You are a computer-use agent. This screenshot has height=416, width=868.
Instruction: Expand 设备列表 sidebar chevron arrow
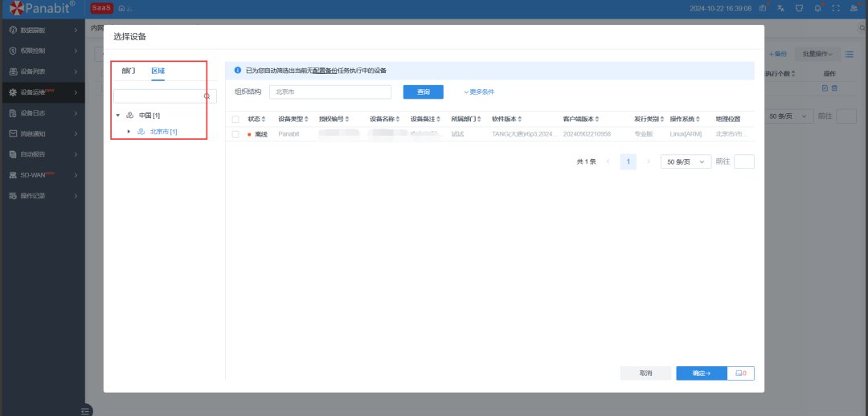(x=76, y=72)
